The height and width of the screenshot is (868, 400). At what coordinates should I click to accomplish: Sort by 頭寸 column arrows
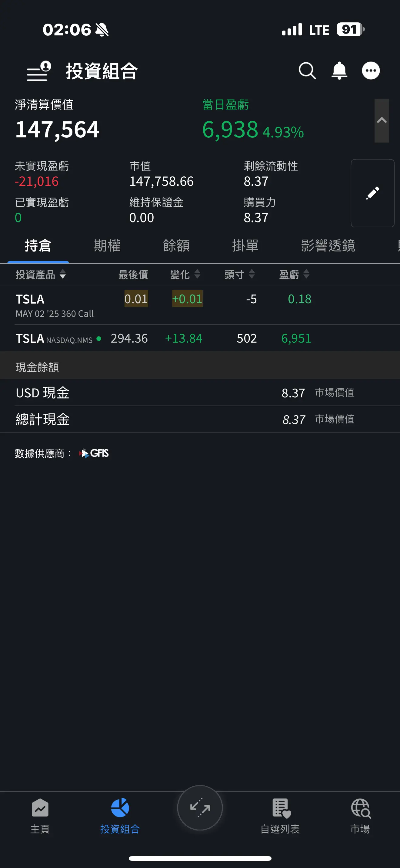click(x=252, y=274)
